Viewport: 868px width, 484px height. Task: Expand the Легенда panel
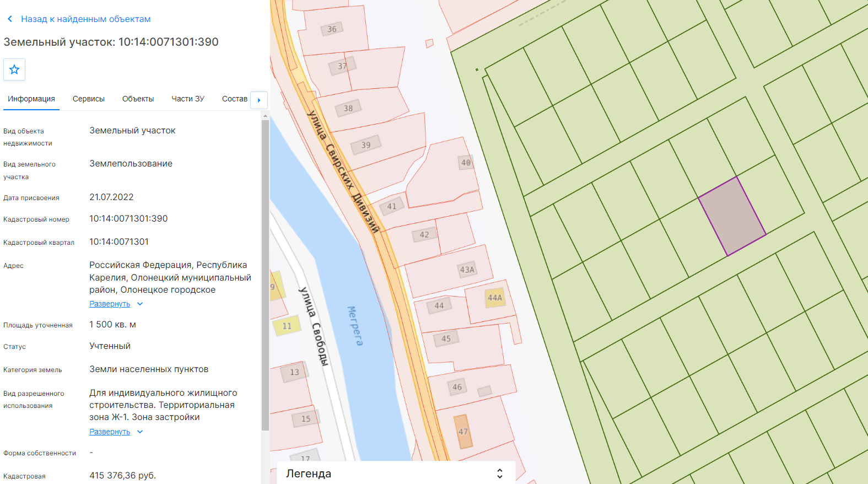(499, 474)
